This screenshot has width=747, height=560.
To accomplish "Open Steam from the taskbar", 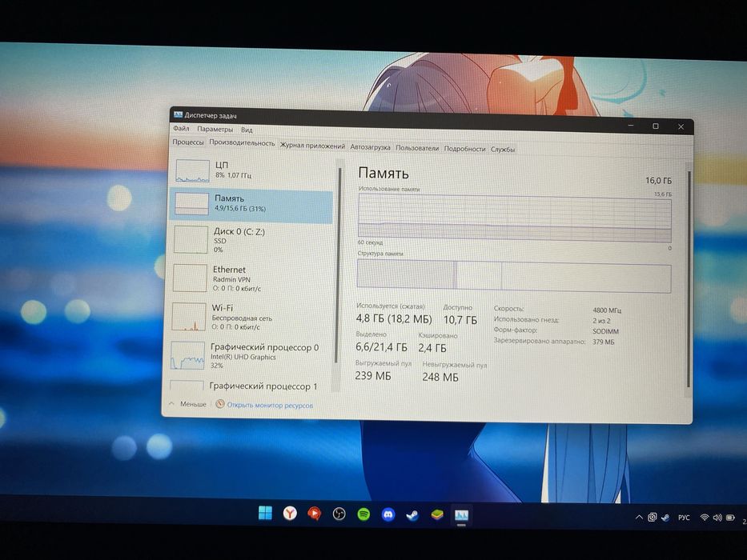I will point(412,515).
